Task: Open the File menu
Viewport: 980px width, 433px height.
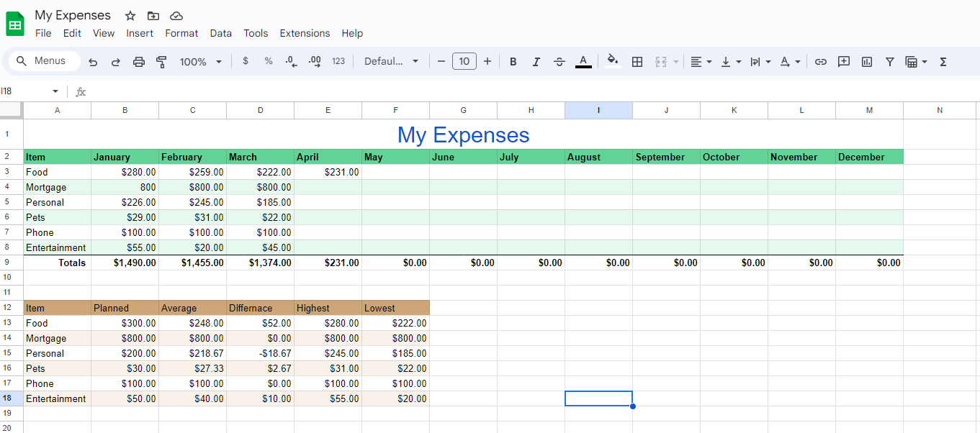Action: point(43,33)
